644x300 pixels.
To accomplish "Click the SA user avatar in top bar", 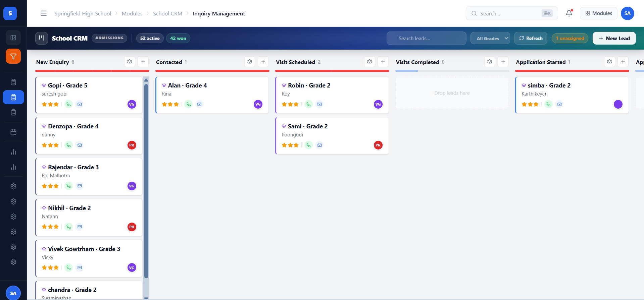I will [627, 13].
